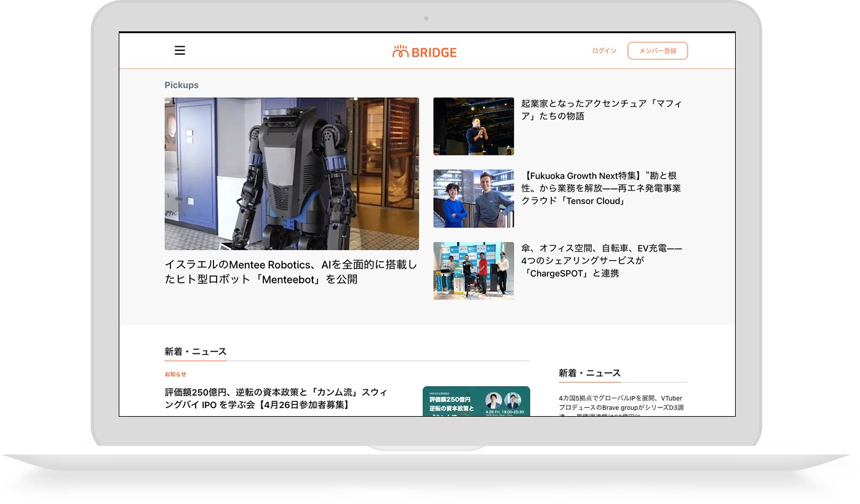Click the orange お知らせ category label
This screenshot has height=504, width=860.
175,374
